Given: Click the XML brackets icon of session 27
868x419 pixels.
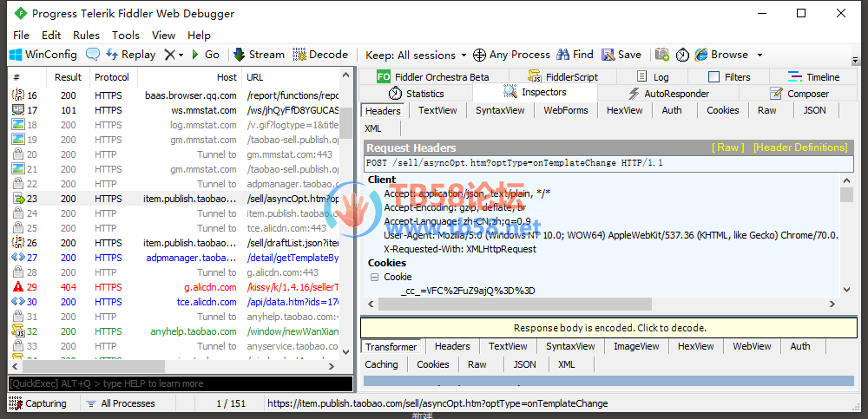Looking at the screenshot, I should point(17,258).
